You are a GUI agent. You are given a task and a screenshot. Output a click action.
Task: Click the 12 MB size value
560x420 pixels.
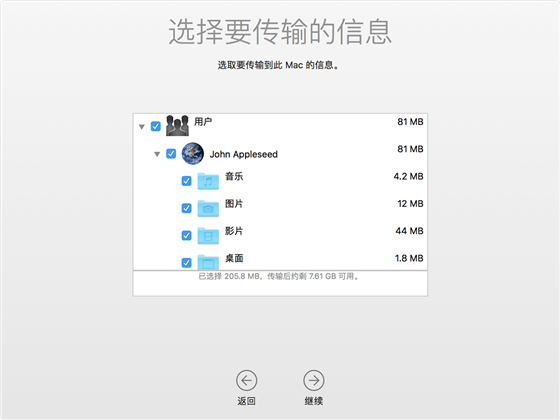click(x=410, y=204)
